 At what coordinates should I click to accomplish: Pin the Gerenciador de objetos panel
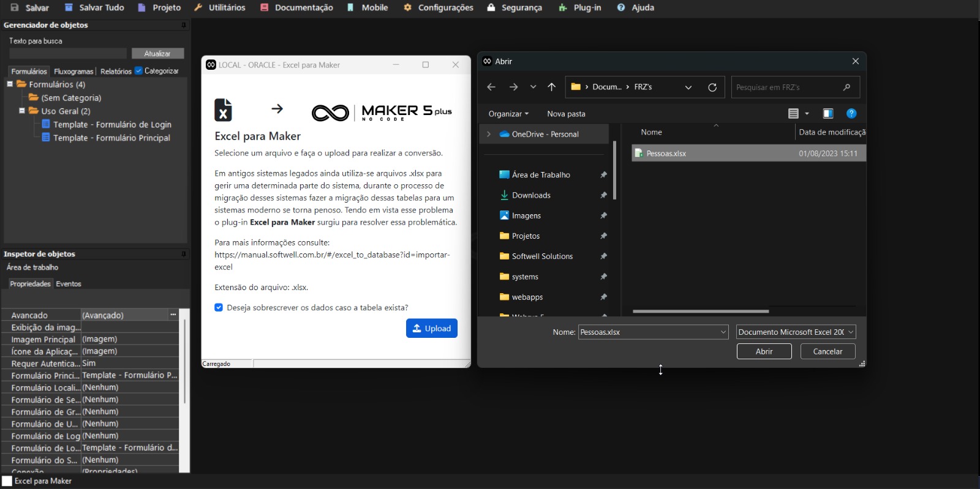pyautogui.click(x=183, y=25)
